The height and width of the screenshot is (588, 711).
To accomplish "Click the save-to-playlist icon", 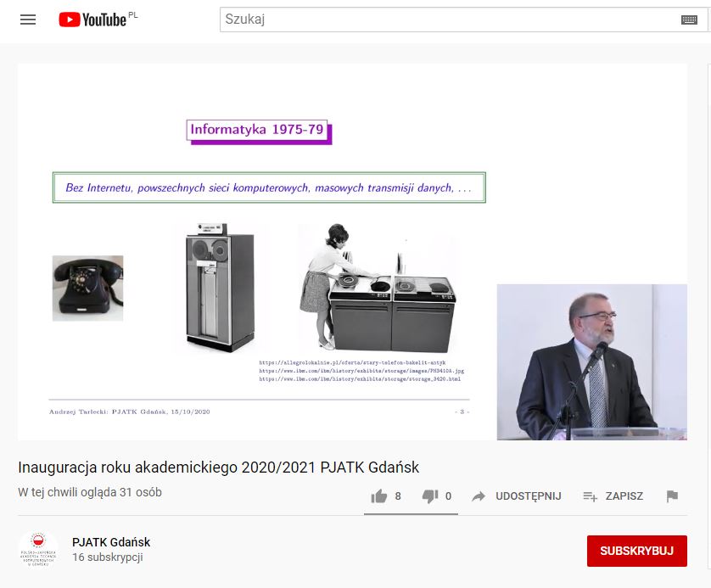I will coord(590,496).
